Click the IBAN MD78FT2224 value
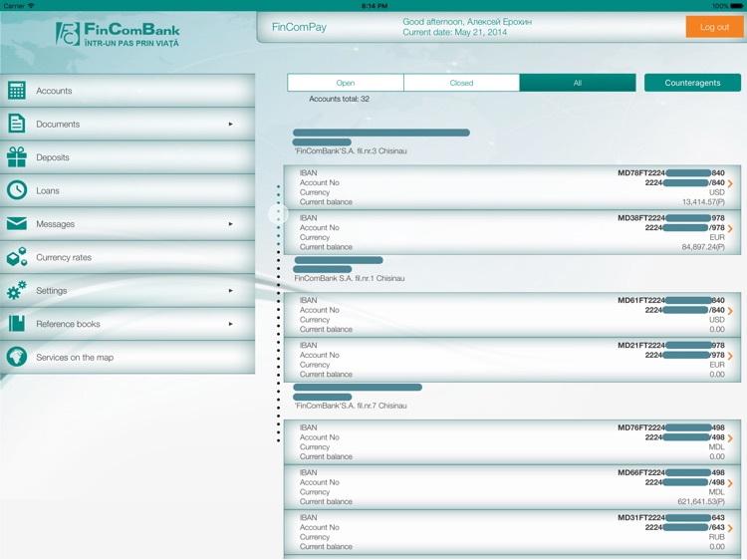The width and height of the screenshot is (747, 560). tap(670, 173)
